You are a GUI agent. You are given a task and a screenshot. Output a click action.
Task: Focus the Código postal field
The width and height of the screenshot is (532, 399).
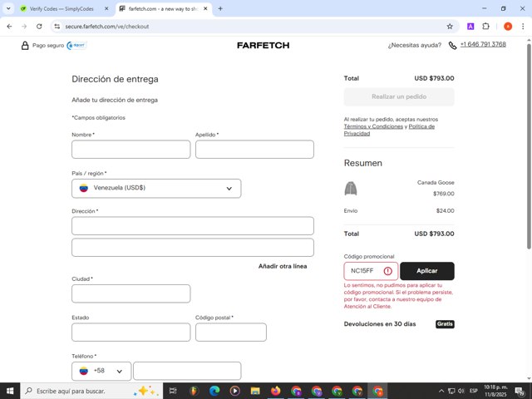pos(231,332)
